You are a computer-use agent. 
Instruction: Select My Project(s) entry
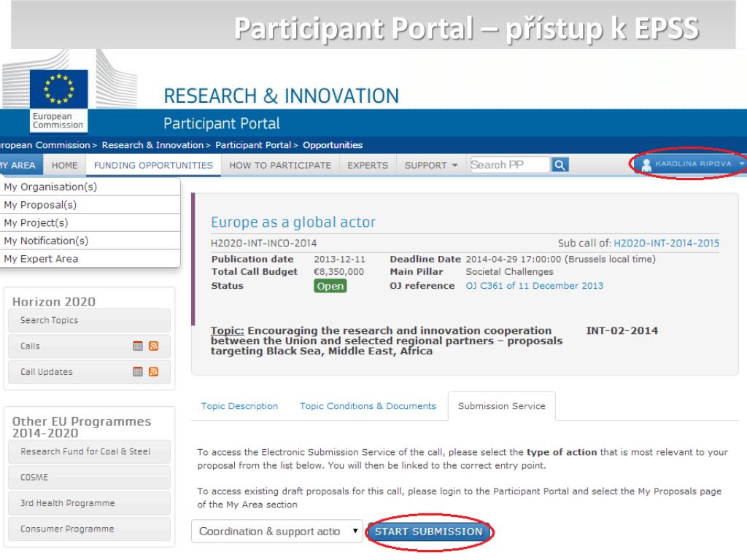point(90,223)
